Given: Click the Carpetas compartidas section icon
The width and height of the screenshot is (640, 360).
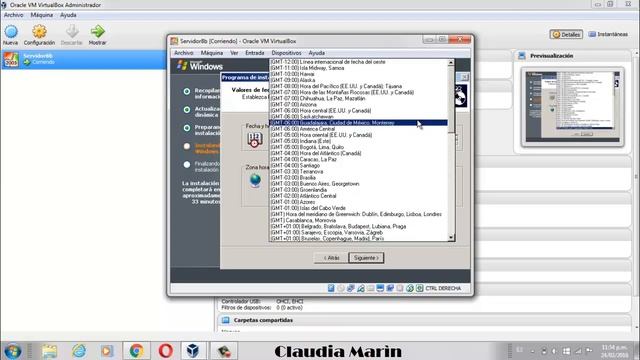Looking at the screenshot, I should [226, 320].
